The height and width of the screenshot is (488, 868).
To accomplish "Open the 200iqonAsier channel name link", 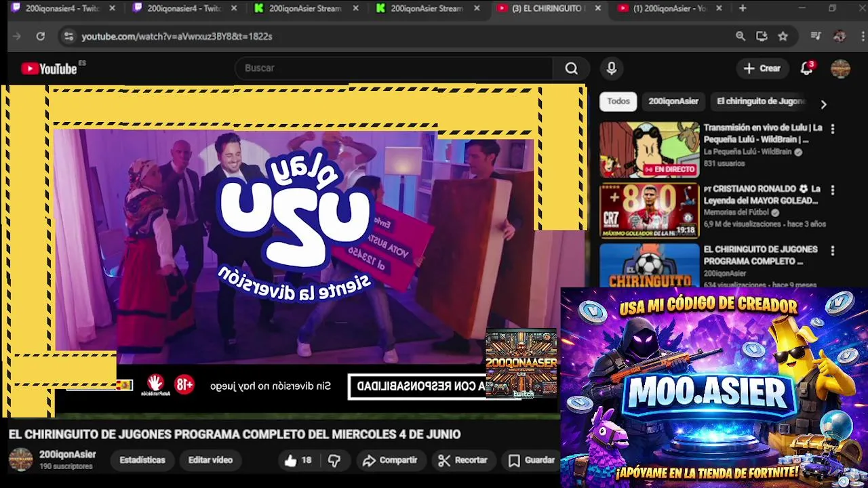I will [68, 455].
